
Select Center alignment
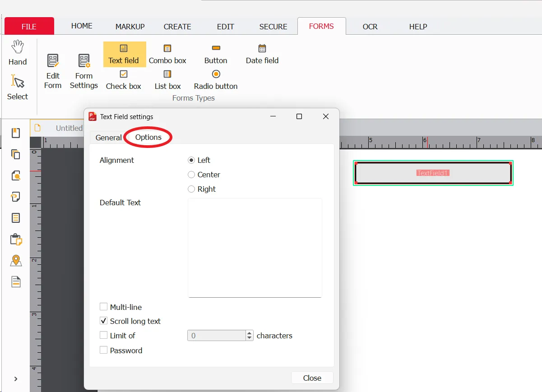click(204, 175)
